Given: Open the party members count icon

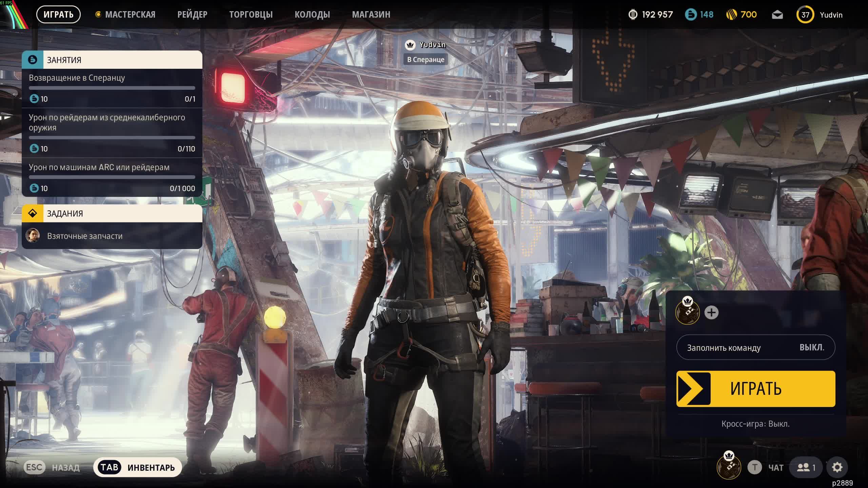Looking at the screenshot, I should (806, 467).
